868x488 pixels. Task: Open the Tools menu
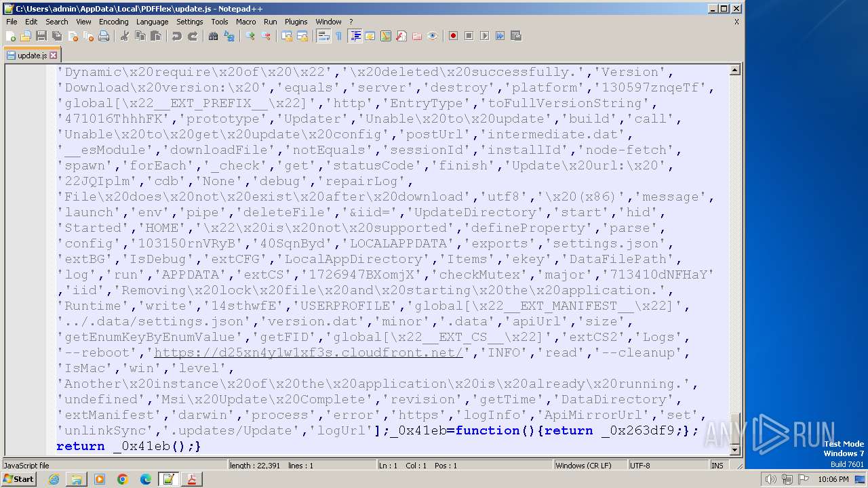220,22
